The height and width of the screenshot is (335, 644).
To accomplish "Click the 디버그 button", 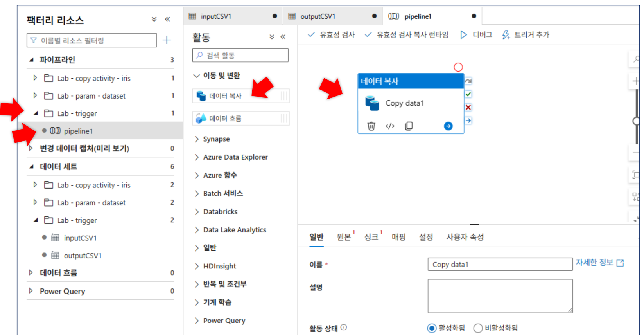I will (x=476, y=35).
